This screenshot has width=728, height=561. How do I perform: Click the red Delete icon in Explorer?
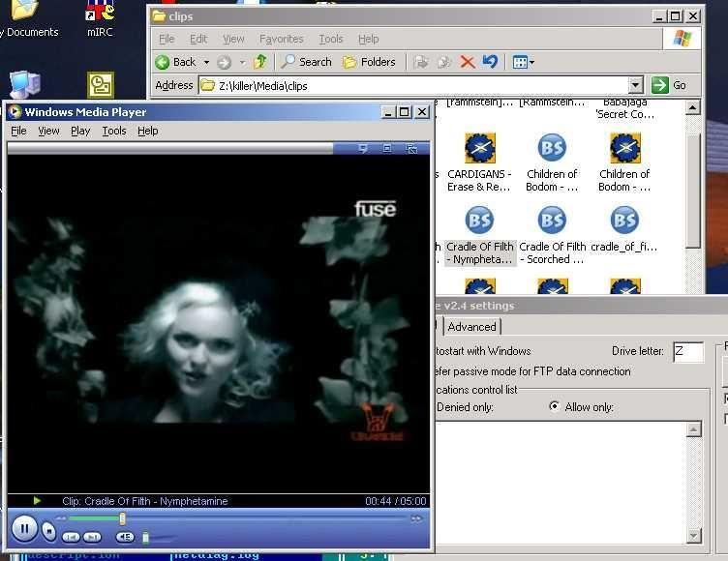pyautogui.click(x=468, y=62)
